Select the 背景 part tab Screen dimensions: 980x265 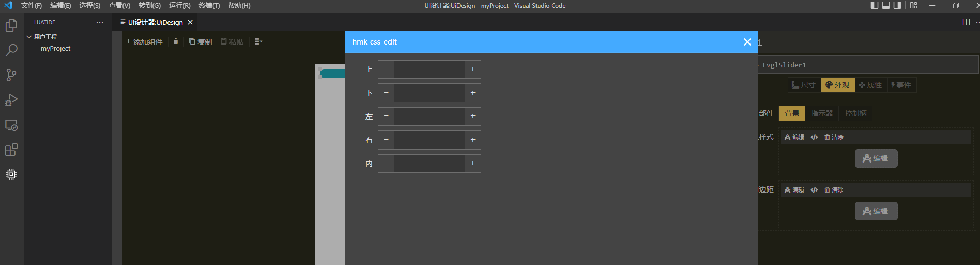(x=792, y=113)
